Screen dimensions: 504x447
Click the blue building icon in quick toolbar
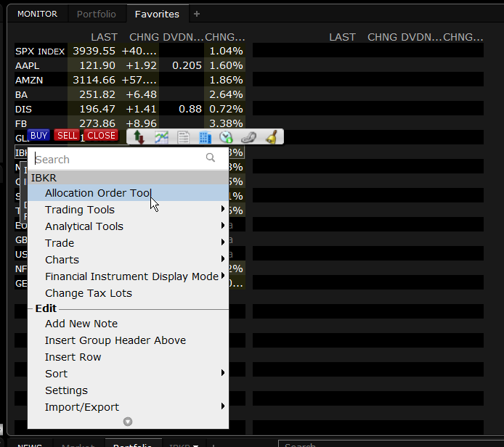[x=205, y=137]
